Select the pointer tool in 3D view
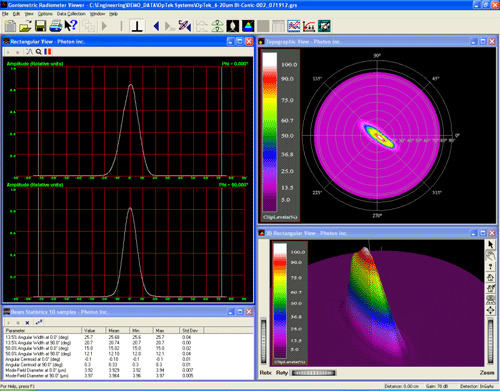 coord(490,245)
